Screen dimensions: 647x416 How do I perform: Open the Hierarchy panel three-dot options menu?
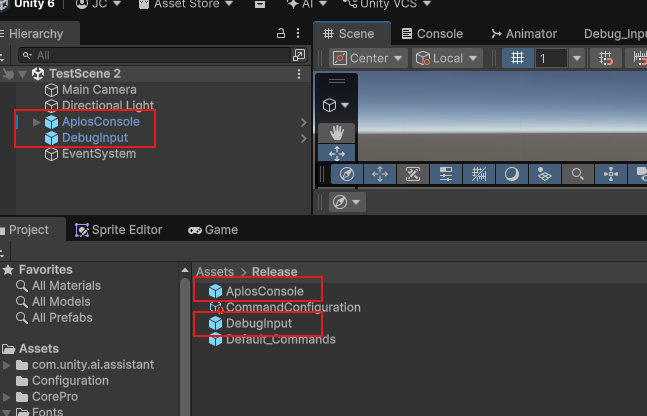298,33
